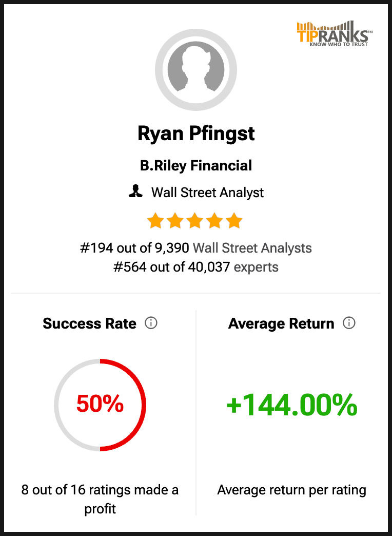Screen dimensions: 392x536
Task: Click the first gold rating star
Action: [155, 221]
